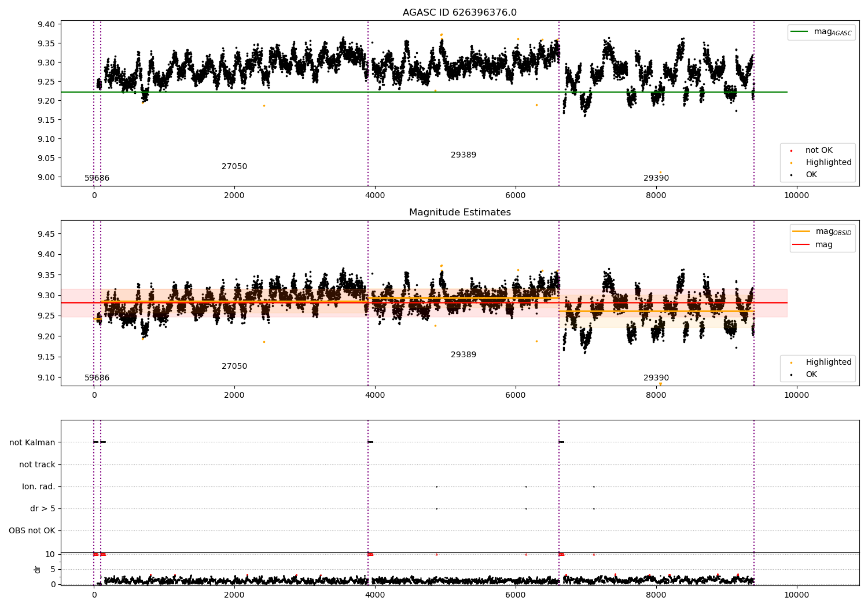Click the 'not track' axis label
The image size is (868, 608).
pos(37,464)
